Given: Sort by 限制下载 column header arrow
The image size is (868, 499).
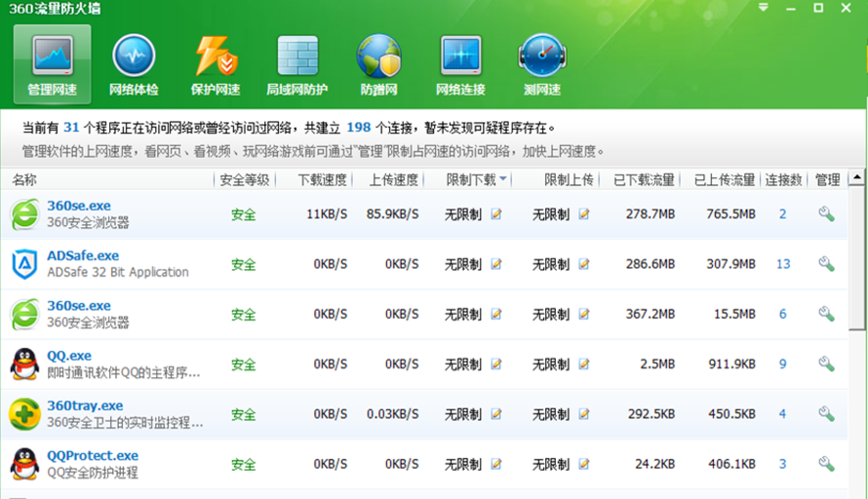Looking at the screenshot, I should click(502, 178).
